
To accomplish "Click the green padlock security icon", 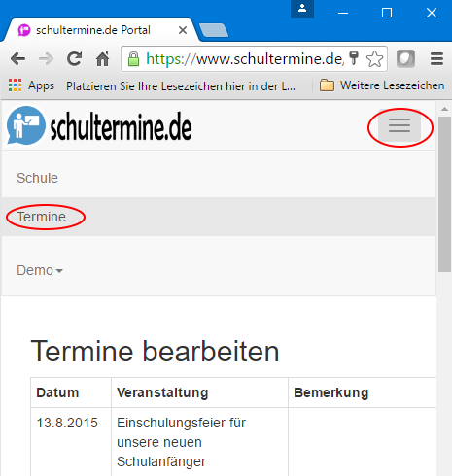I will point(133,59).
